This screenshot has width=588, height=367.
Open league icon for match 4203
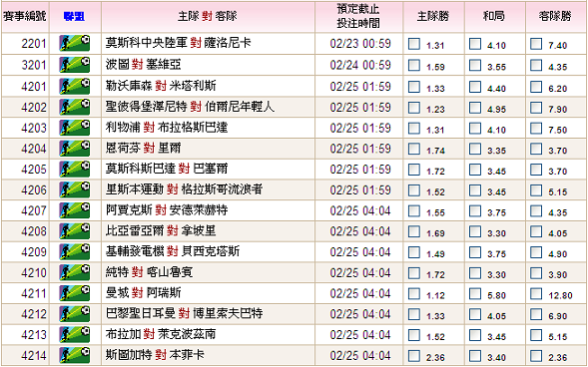click(75, 128)
